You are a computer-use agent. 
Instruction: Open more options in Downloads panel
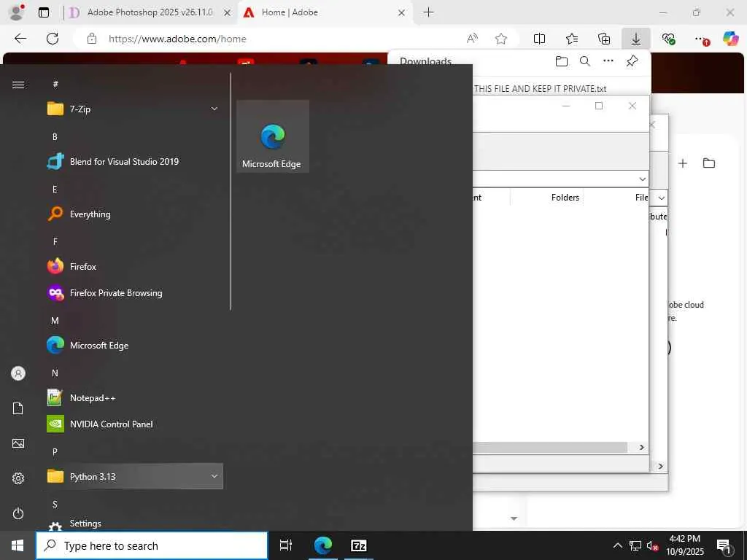tap(608, 61)
